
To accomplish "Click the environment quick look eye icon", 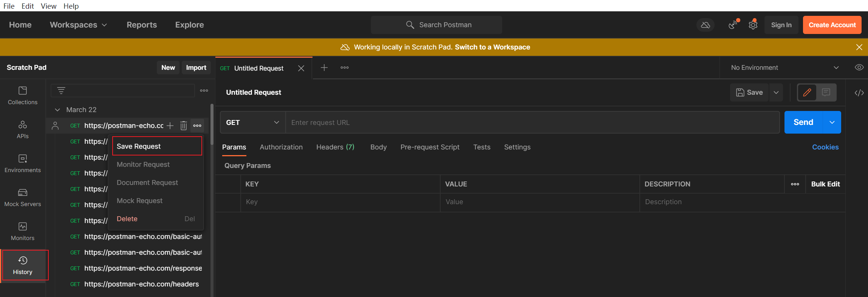I will [859, 68].
